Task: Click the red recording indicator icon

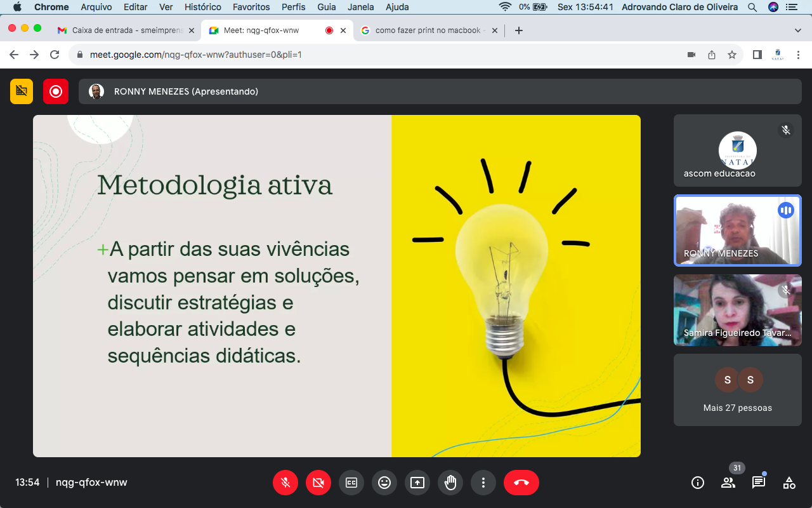Action: click(x=56, y=91)
